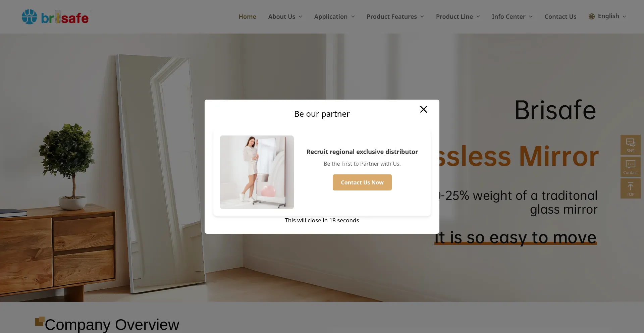Open the Contact chat sidebar icon

631,167
